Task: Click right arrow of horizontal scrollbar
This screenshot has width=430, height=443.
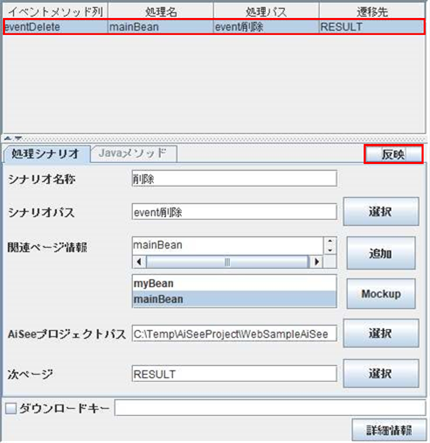Action: tap(316, 262)
